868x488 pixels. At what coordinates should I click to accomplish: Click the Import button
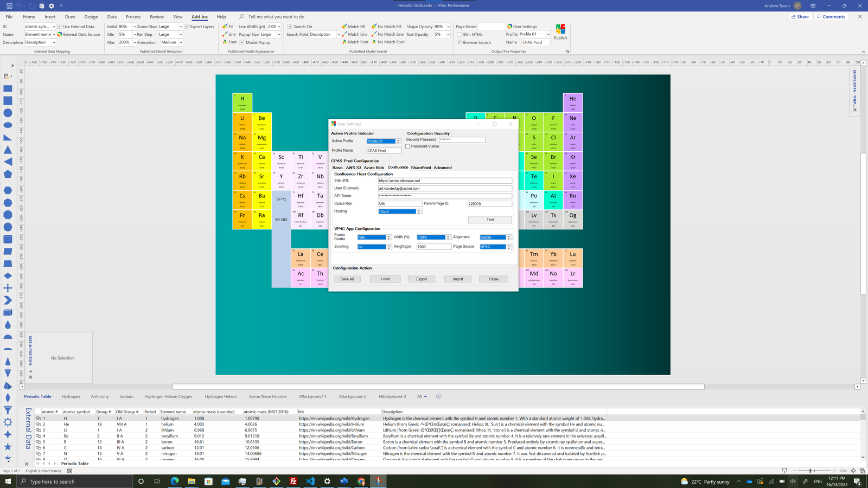(458, 279)
